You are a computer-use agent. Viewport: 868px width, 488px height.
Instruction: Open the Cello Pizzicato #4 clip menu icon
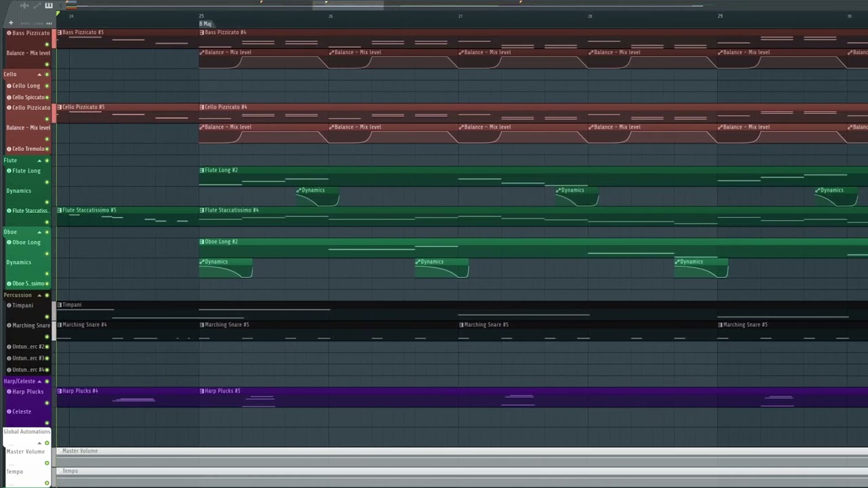(202, 107)
